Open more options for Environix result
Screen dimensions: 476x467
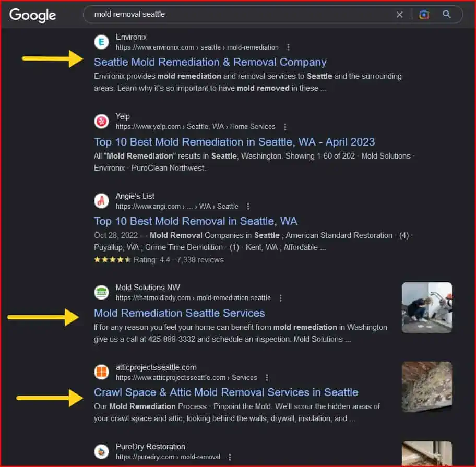(288, 47)
